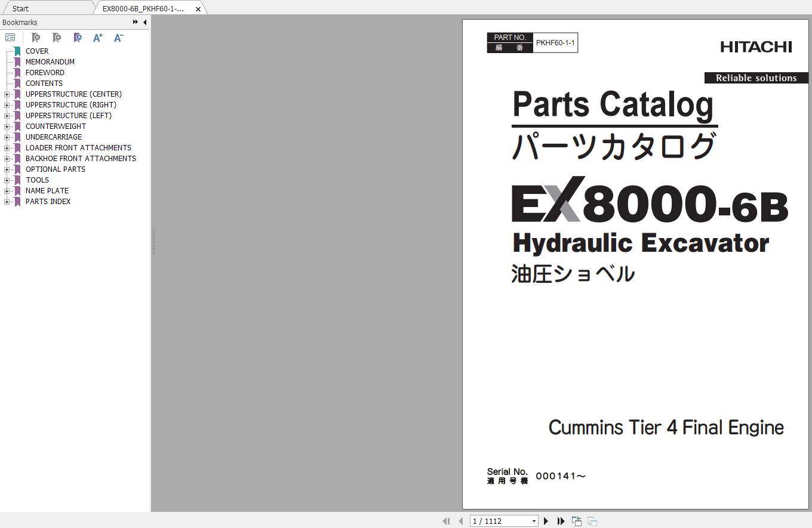Screen dimensions: 812x528
Task: Decrease bookmark font size with A-
Action: coord(118,38)
